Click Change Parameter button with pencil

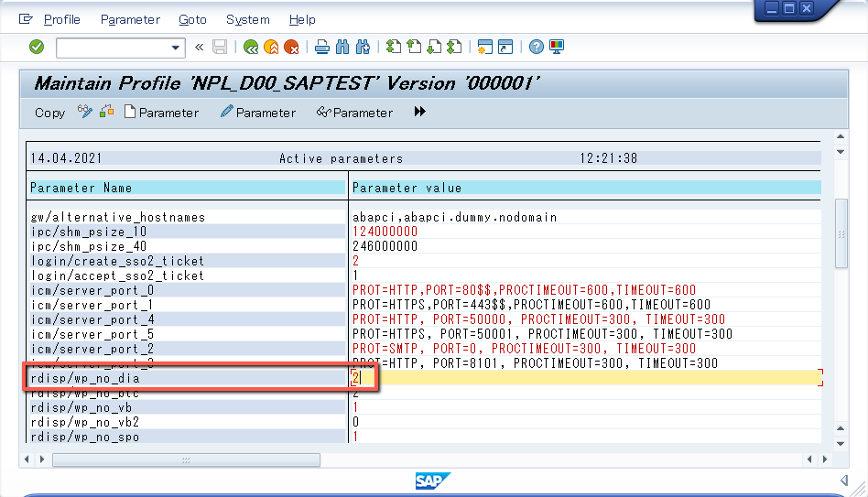258,113
